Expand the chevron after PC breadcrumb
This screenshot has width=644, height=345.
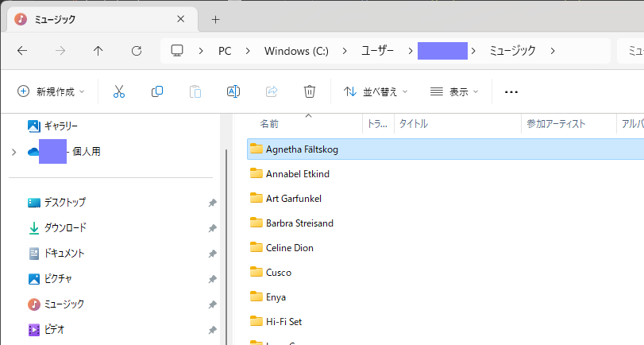(248, 51)
